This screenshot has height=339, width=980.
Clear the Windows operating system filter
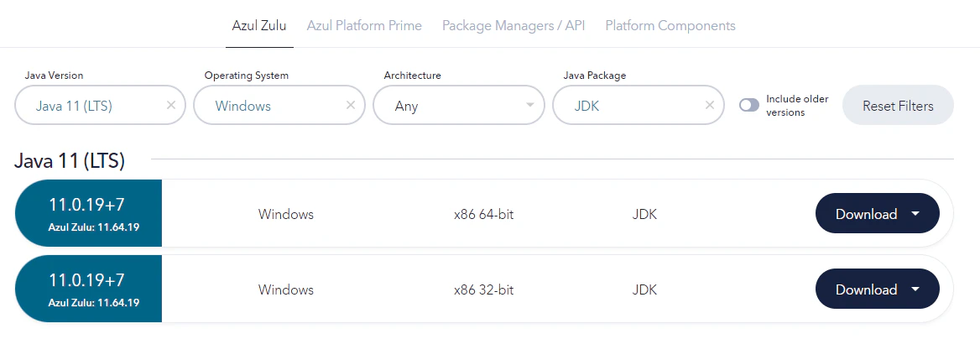click(x=350, y=105)
